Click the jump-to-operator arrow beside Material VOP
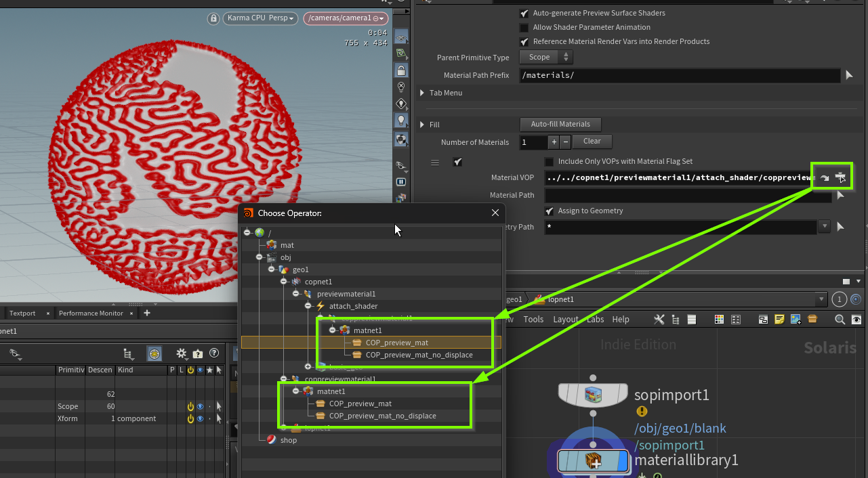This screenshot has height=478, width=868. pos(825,177)
